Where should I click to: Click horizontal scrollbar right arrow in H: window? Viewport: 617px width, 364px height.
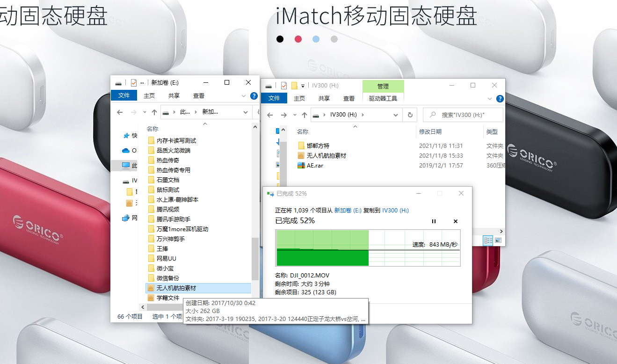(502, 231)
